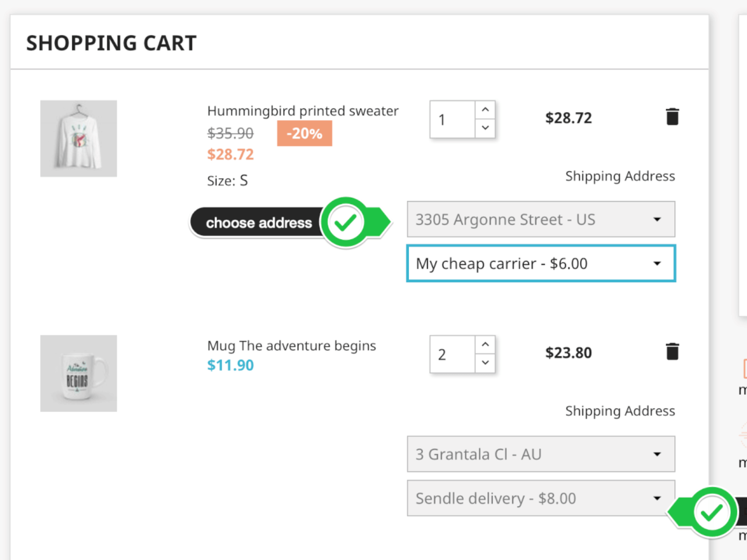Open the 3305 Argonne Street address dropdown
This screenshot has width=747, height=560.
(x=541, y=219)
